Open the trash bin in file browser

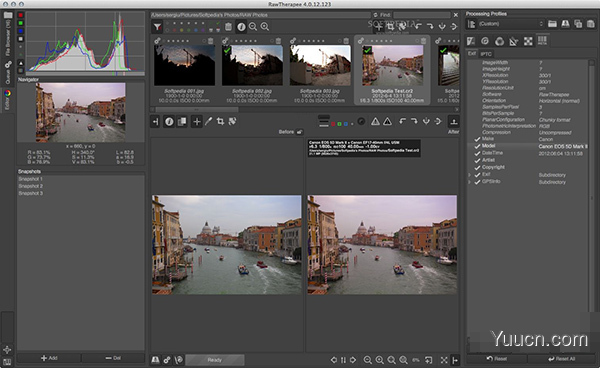(x=228, y=27)
